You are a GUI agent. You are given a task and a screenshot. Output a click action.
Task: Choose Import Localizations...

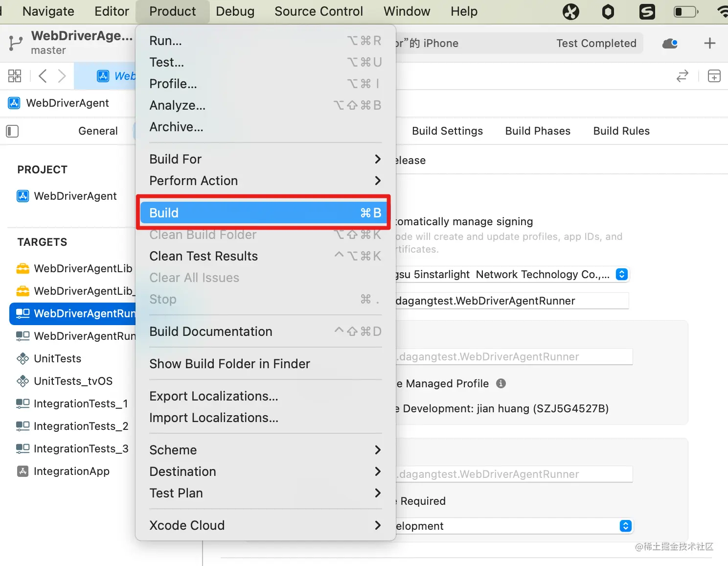click(265, 418)
